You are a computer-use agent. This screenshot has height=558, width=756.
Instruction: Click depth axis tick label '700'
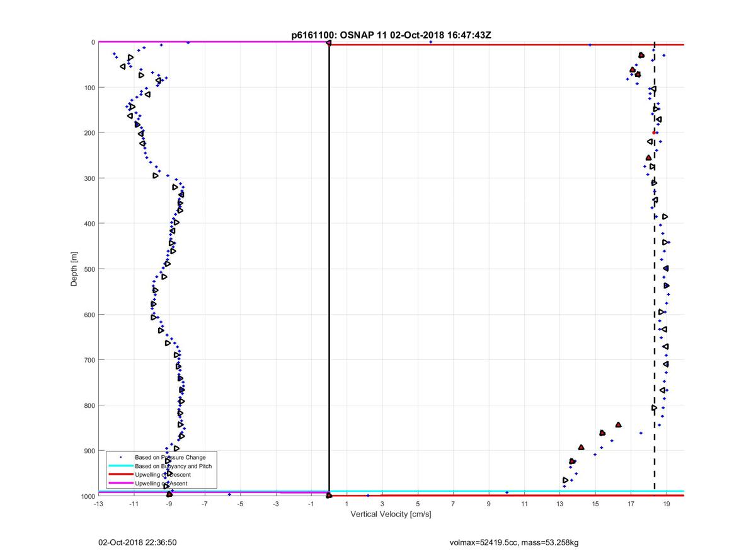point(89,360)
